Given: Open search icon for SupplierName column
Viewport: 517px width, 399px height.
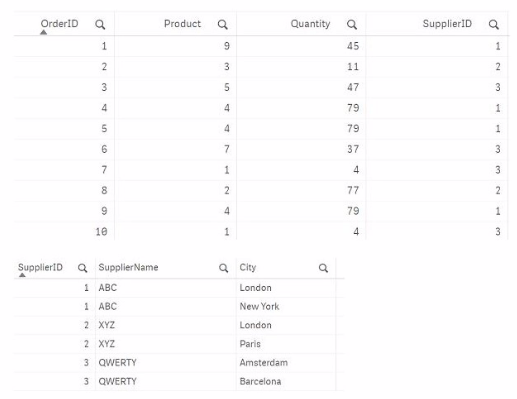Looking at the screenshot, I should [x=223, y=268].
